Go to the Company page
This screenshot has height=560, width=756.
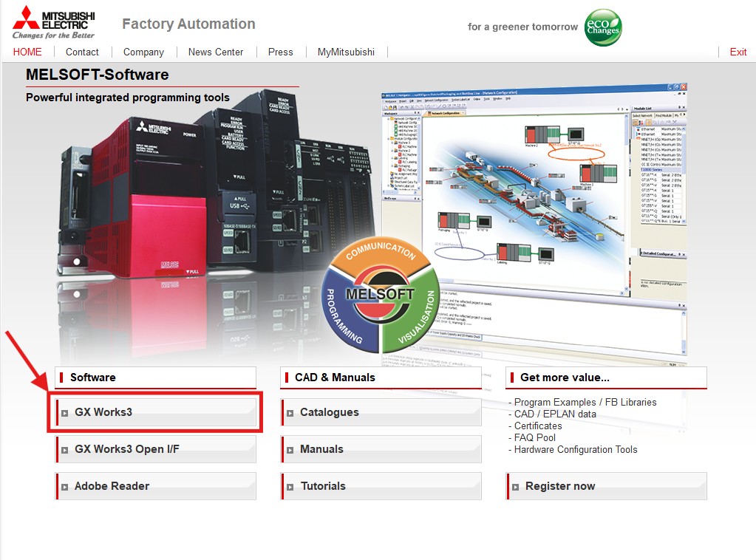click(x=143, y=52)
